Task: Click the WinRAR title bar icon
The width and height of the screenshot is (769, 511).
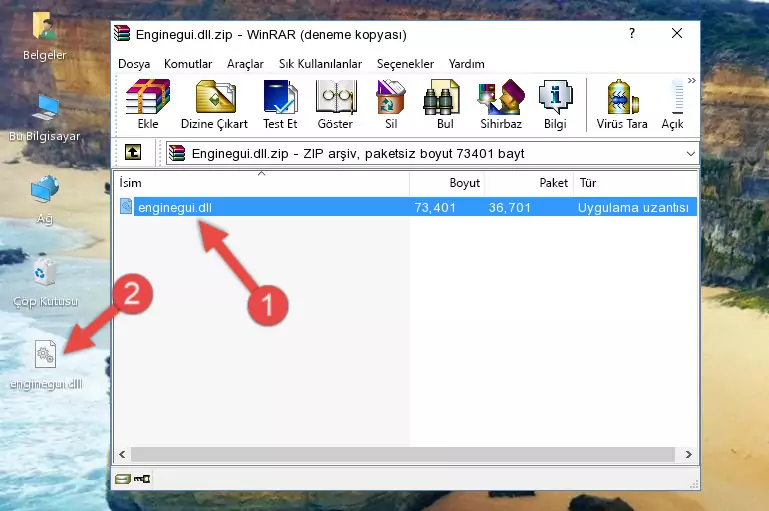Action: [x=122, y=34]
